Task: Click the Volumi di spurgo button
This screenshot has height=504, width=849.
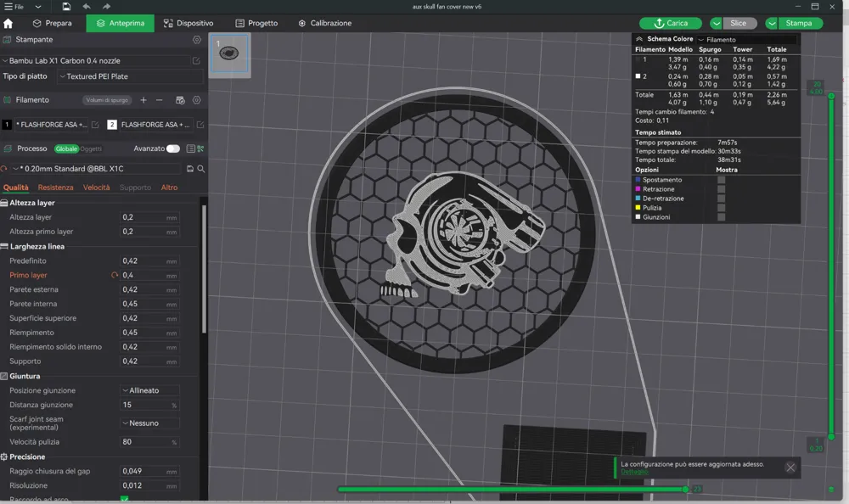Action: click(107, 100)
